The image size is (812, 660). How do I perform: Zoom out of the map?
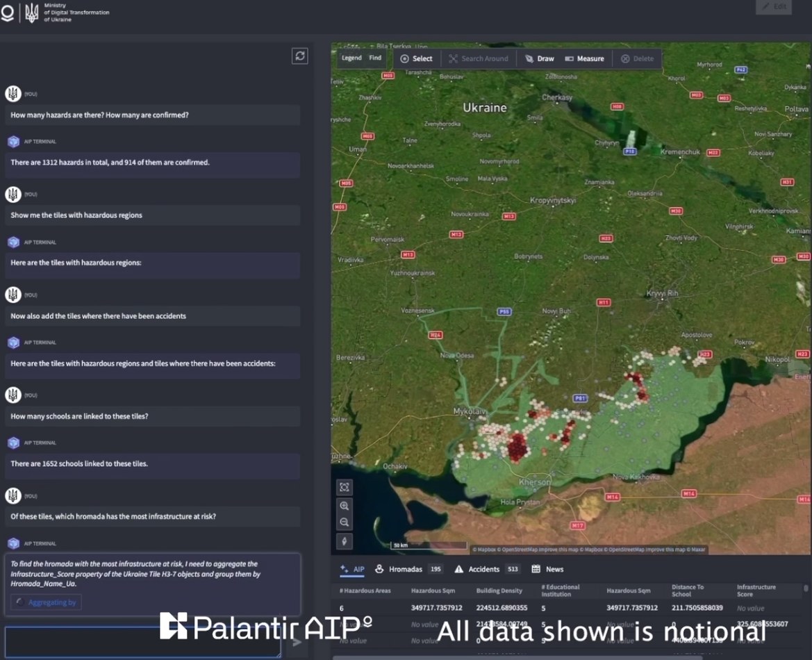(x=345, y=522)
